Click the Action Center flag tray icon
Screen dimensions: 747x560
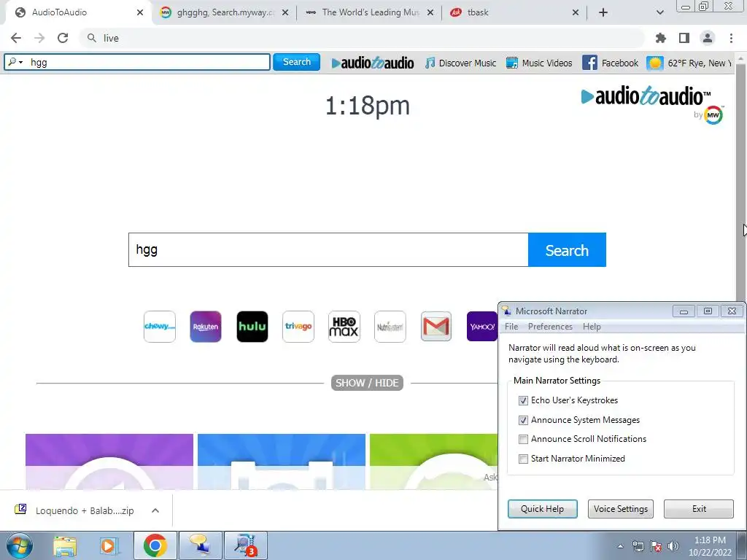click(x=656, y=546)
